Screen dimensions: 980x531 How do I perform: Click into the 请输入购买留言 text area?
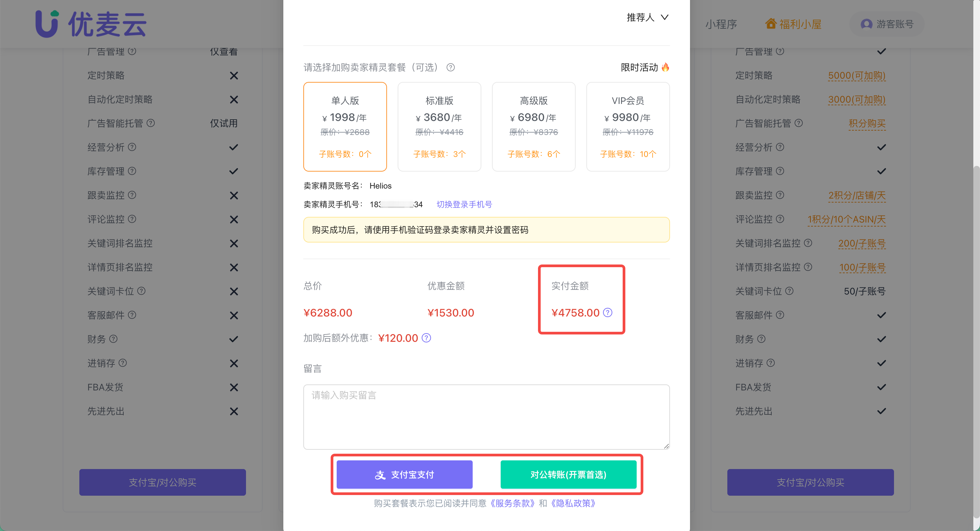click(x=486, y=417)
